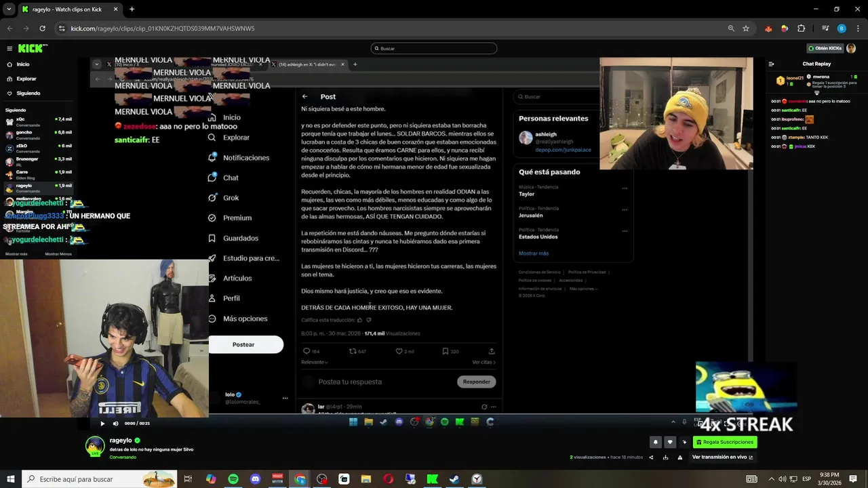Go back in Chrome
The width and height of the screenshot is (868, 488).
[x=9, y=28]
